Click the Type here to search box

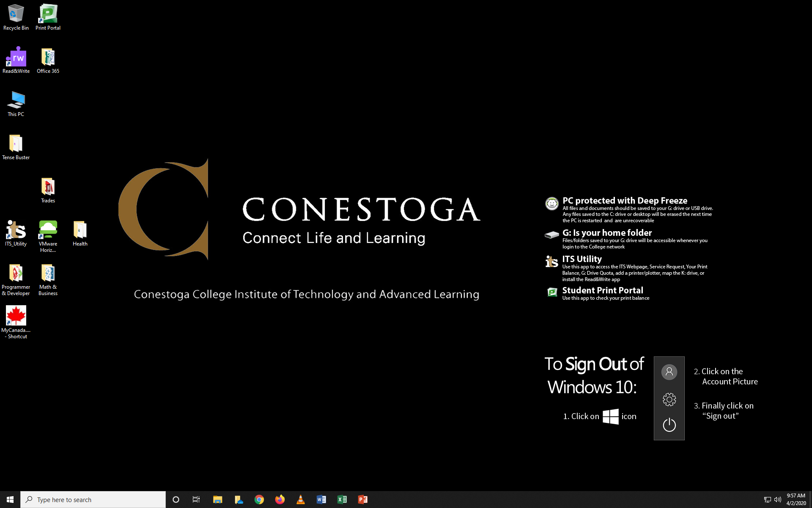[93, 500]
